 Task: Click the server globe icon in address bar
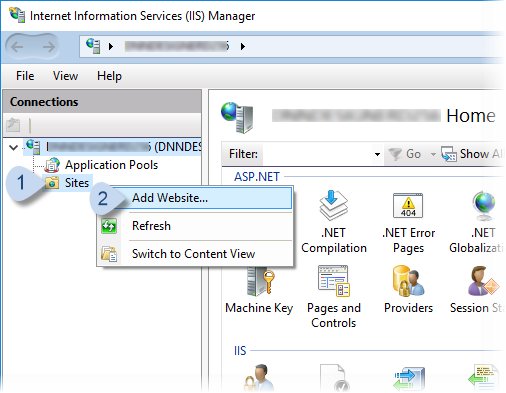(93, 46)
